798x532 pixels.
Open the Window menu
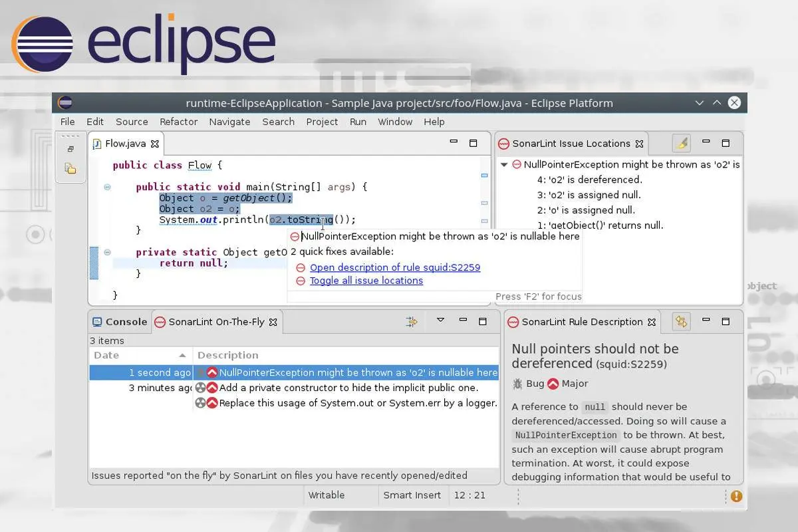pos(395,122)
